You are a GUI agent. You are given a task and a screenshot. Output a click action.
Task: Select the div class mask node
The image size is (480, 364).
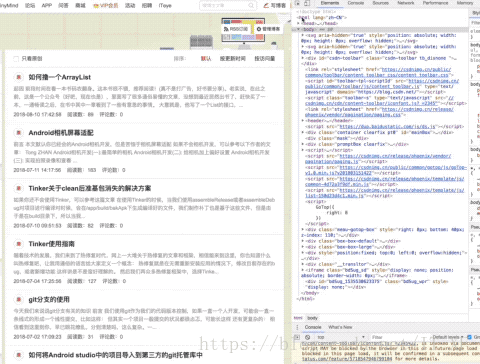tap(337, 138)
